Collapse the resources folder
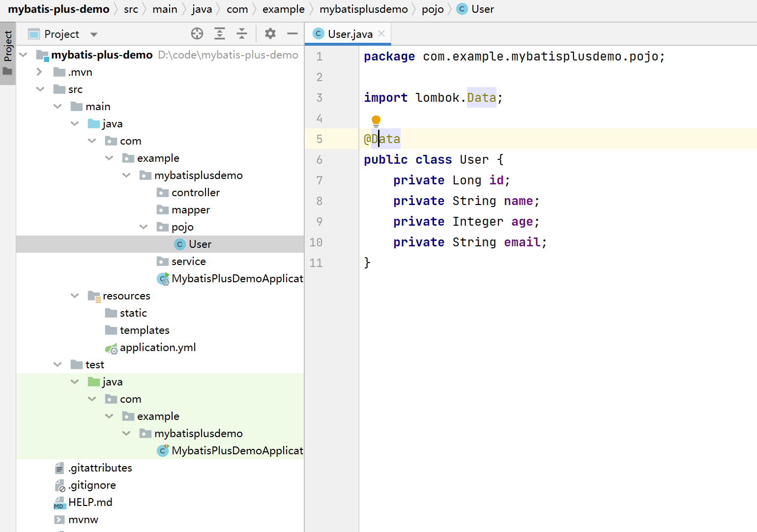This screenshot has width=757, height=532. (75, 296)
